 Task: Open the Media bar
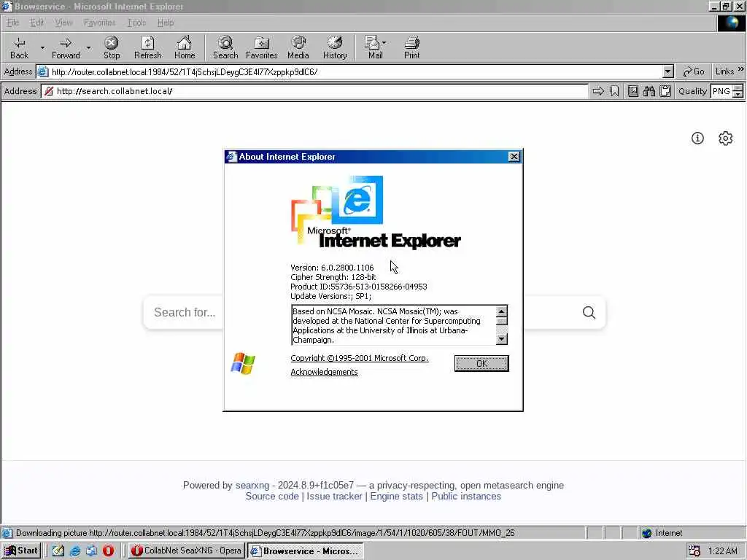[x=298, y=48]
